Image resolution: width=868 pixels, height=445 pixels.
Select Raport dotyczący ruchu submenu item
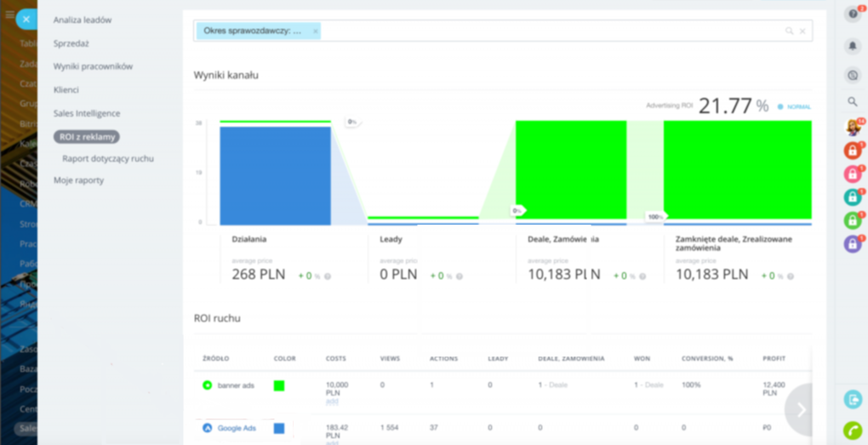[108, 158]
